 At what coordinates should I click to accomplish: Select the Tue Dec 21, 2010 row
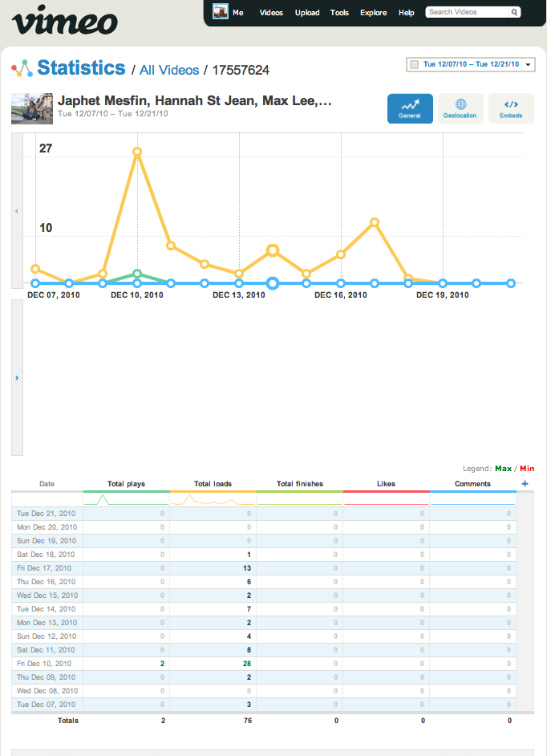(x=264, y=514)
